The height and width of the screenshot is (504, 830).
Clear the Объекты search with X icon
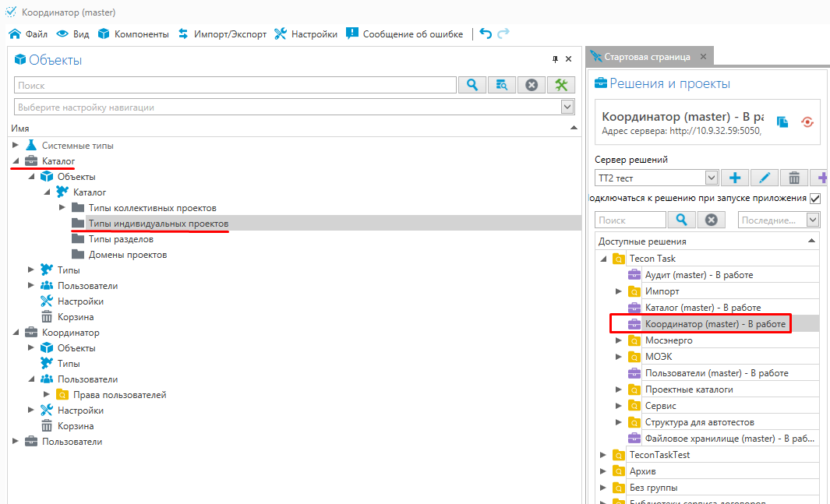tap(532, 85)
